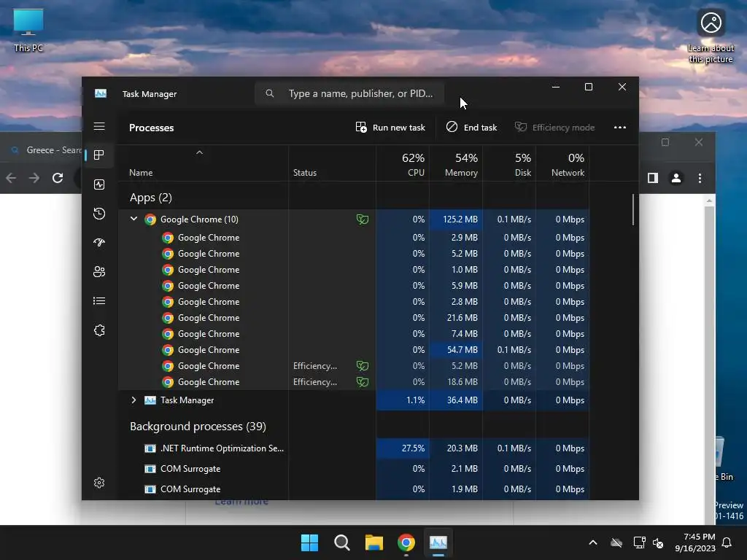Open the Chrome profile avatar icon
This screenshot has height=560, width=747.
(676, 178)
